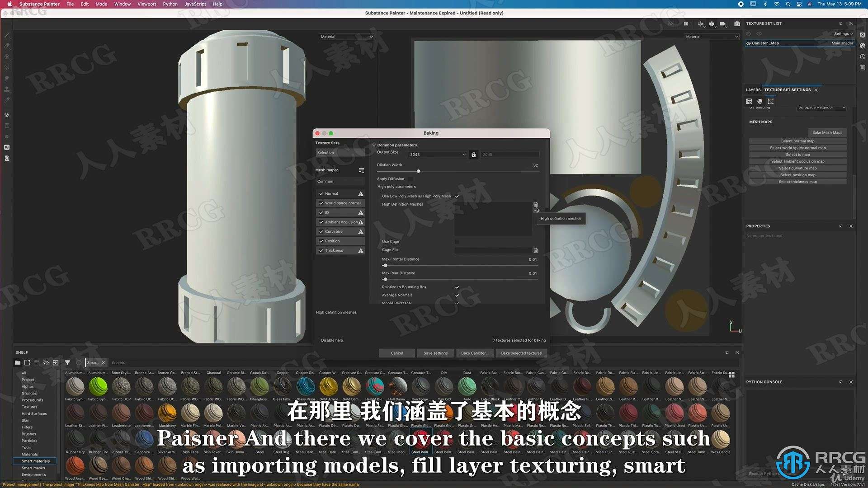Switch to the Layers tab
The height and width of the screenshot is (488, 868).
[x=753, y=90]
